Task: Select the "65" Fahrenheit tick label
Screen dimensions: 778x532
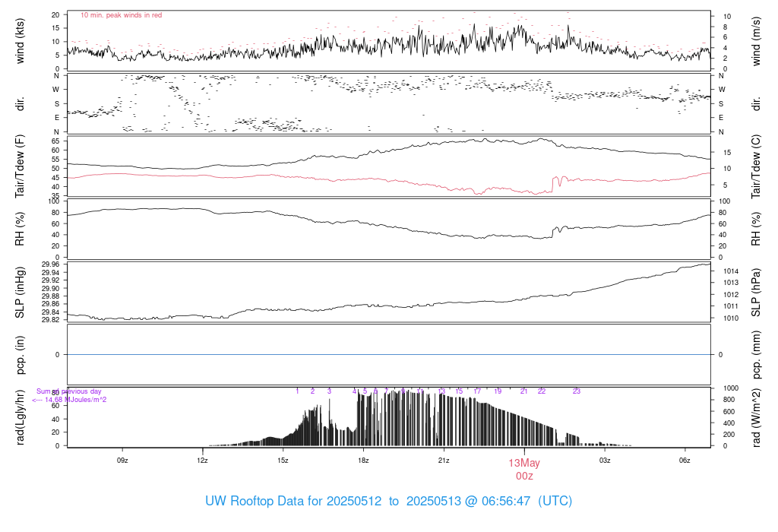Action: [55, 141]
